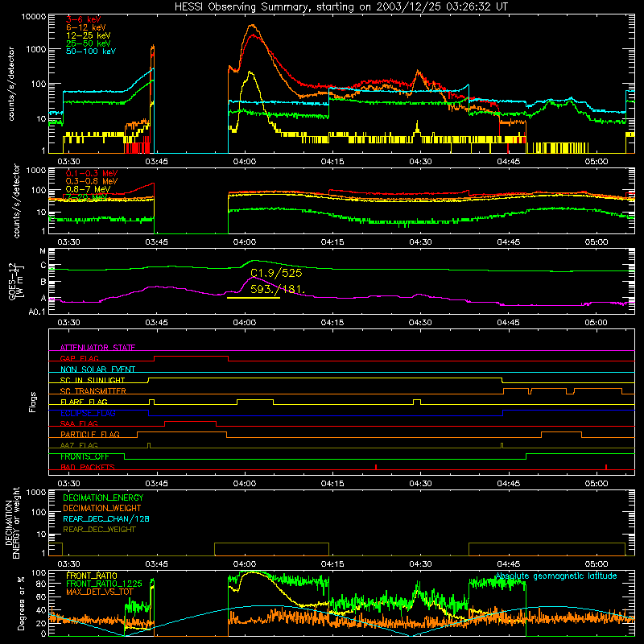Select the '50-100 keV' legend label
Screen dimensions: 644x644
(x=91, y=52)
